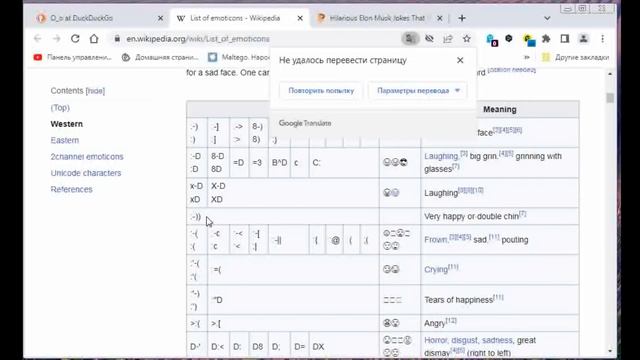Click the crossed-out eye icon in address bar

coord(429,39)
